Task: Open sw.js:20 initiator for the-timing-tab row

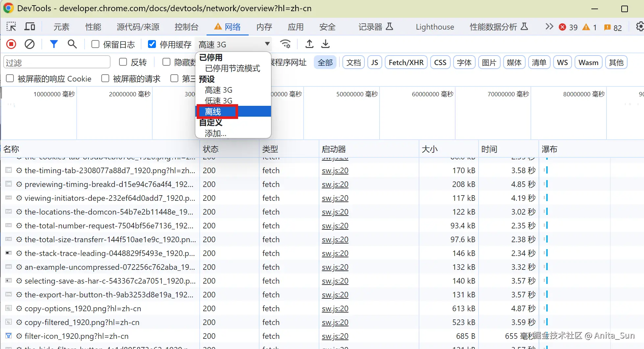Action: click(335, 171)
